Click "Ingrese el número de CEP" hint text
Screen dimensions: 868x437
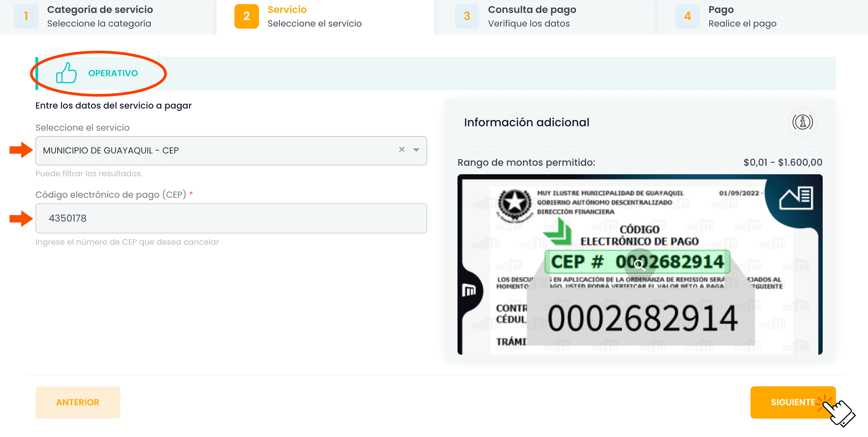coord(127,242)
